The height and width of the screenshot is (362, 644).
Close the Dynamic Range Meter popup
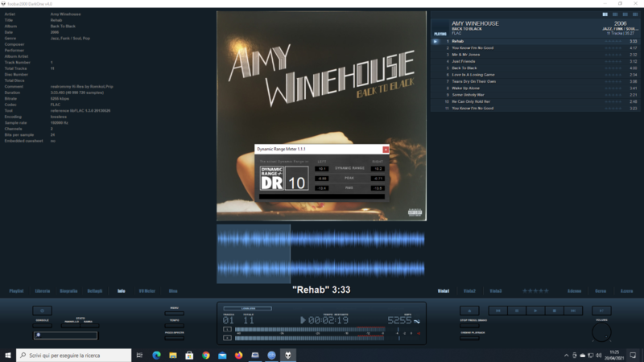(386, 150)
